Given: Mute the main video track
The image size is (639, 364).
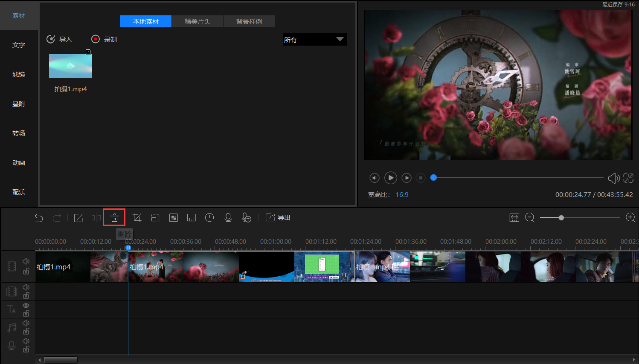Looking at the screenshot, I should [26, 261].
